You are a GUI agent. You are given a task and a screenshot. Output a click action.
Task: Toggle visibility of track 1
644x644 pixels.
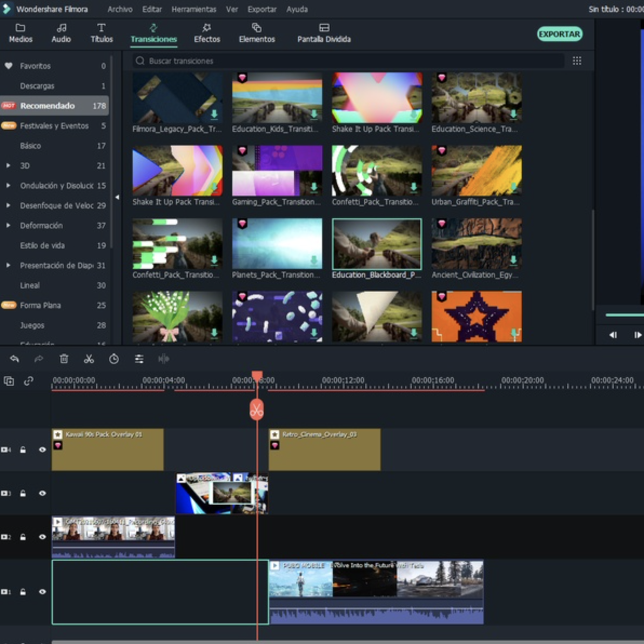point(42,592)
